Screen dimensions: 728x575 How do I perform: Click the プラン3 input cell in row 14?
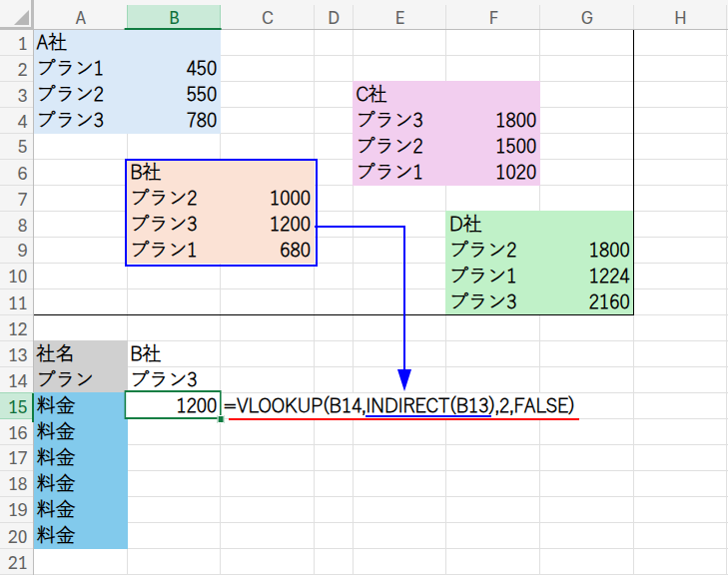[174, 380]
